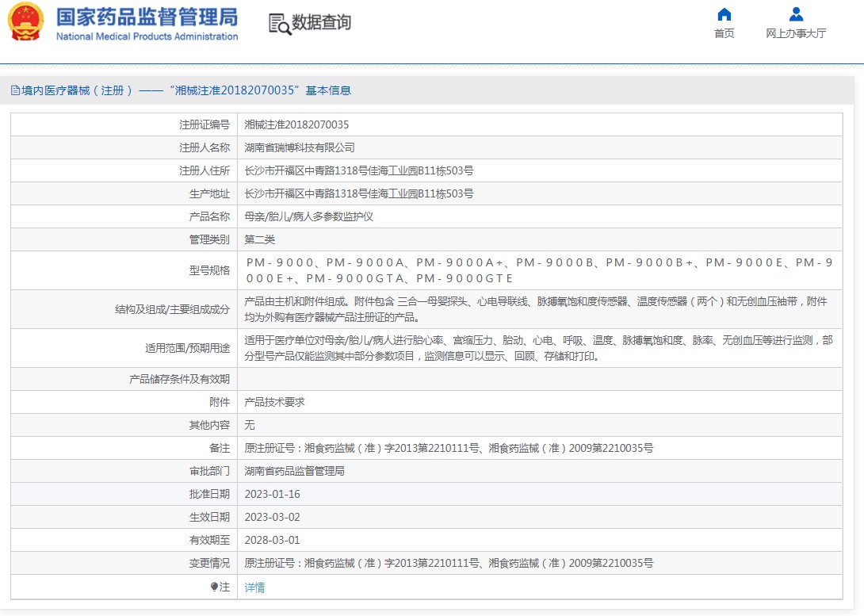Click the 注册人名称 label
Screen dimensions: 864x616
[205, 147]
